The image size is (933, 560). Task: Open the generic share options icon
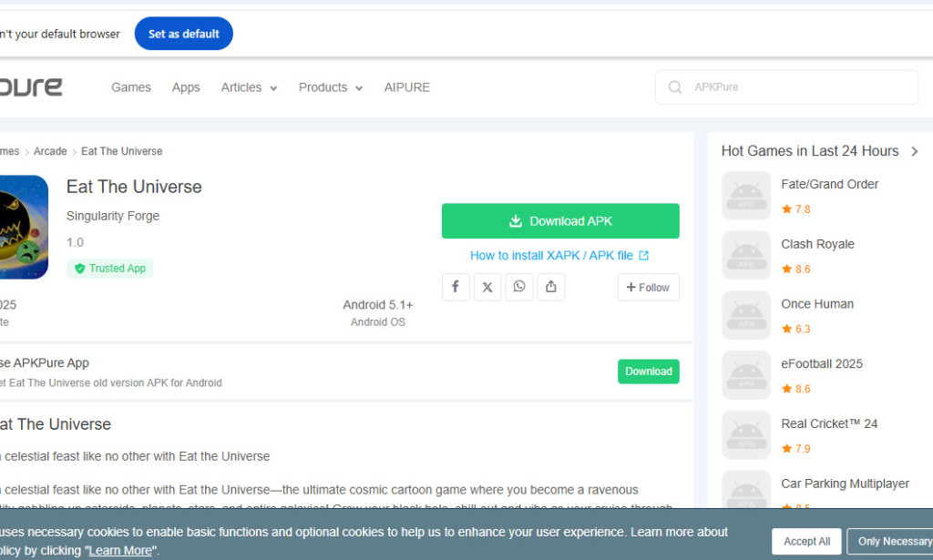coord(551,286)
